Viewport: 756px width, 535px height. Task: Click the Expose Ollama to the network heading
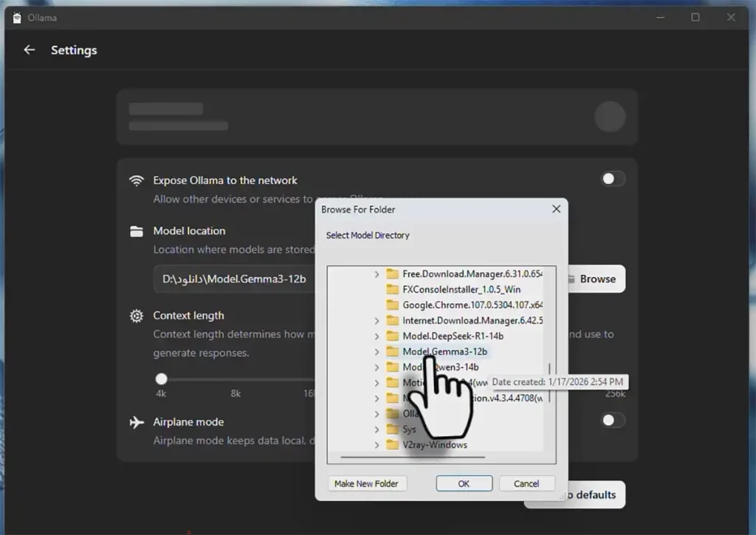225,180
